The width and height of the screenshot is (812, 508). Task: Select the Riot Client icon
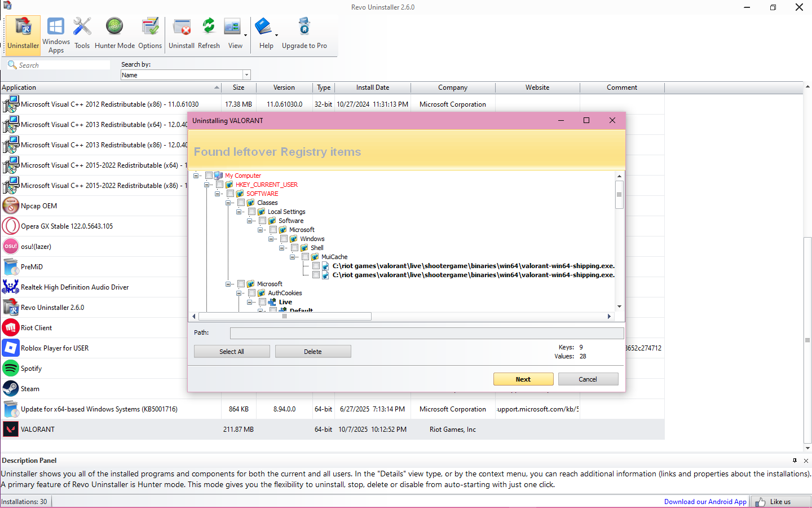pos(11,328)
